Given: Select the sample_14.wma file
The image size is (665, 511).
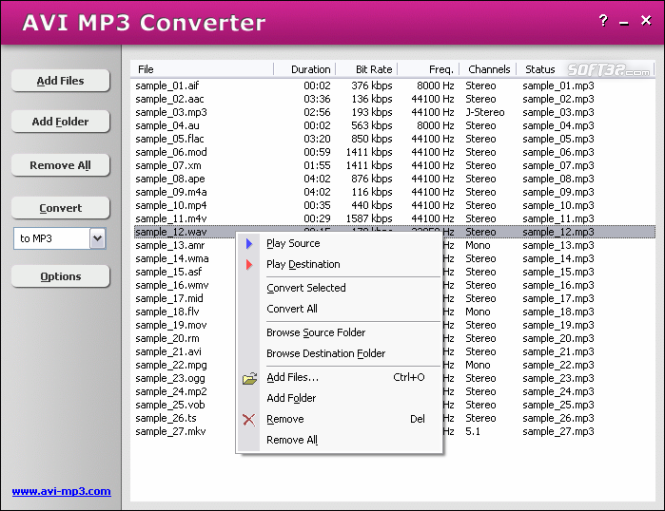Looking at the screenshot, I should [x=172, y=259].
